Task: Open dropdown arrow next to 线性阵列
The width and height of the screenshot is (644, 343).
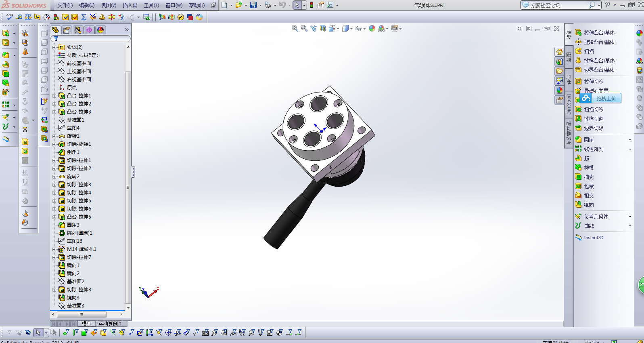Action: (630, 149)
